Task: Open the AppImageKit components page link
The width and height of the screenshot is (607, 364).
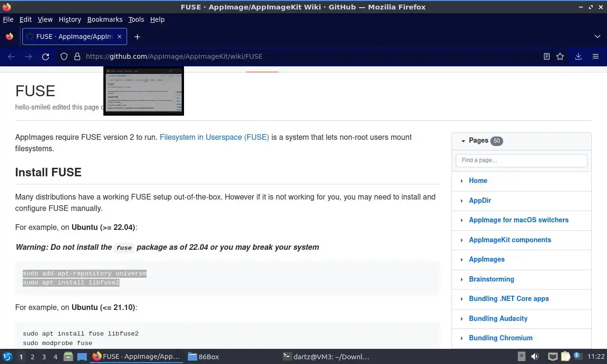Action: click(x=510, y=240)
